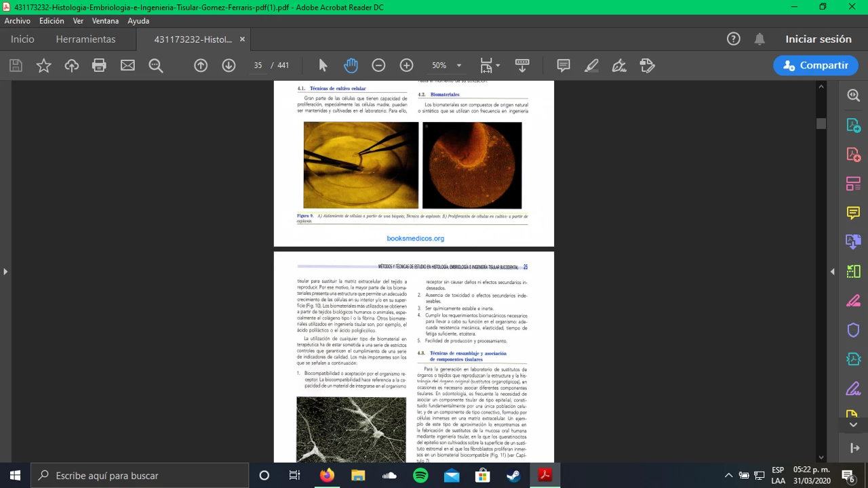This screenshot has height=488, width=868.
Task: Upload the file via the cloud icon
Action: tap(72, 66)
